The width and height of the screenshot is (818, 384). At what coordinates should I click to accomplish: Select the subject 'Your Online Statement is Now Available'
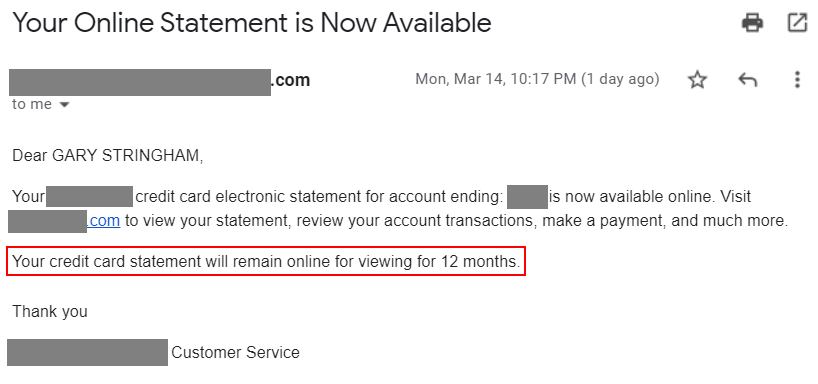click(x=251, y=23)
